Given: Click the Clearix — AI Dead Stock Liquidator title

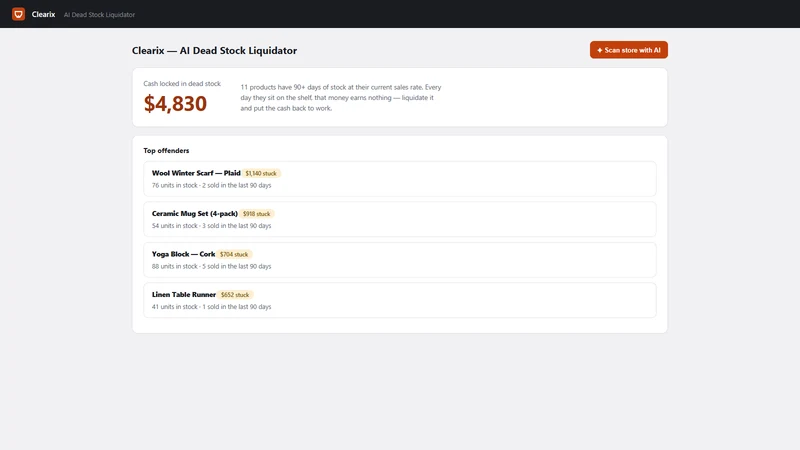Looking at the screenshot, I should point(214,51).
